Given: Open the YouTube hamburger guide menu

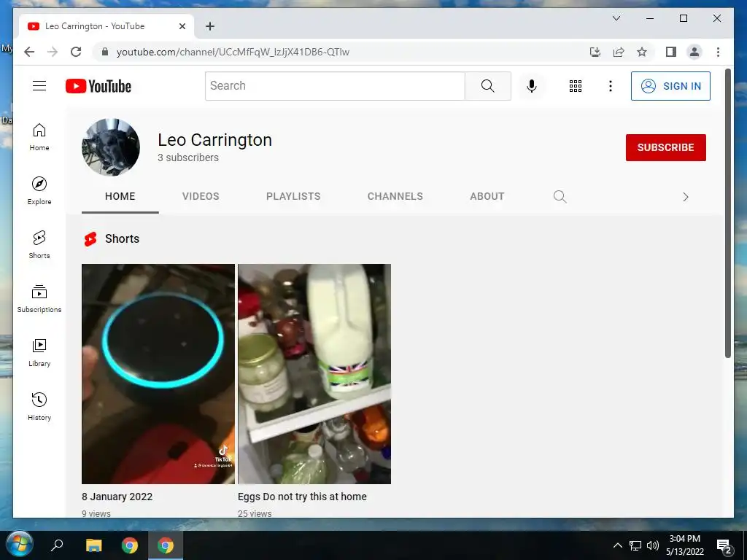Looking at the screenshot, I should coord(39,86).
